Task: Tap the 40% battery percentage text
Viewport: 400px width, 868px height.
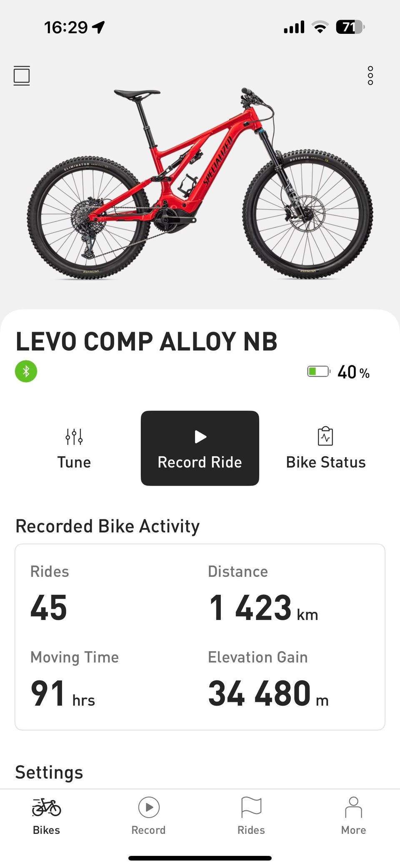Action: tap(353, 372)
